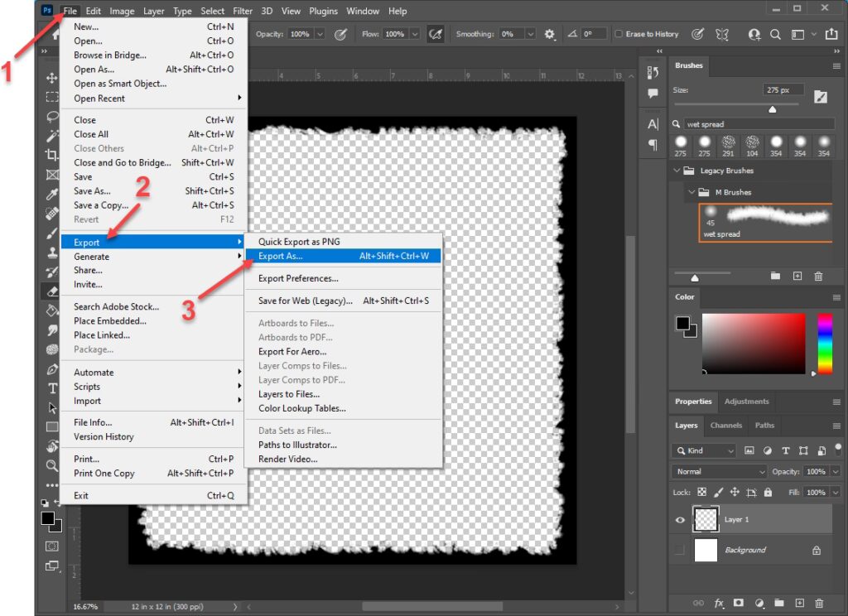Click Save for Web (Legacy)... entry
This screenshot has height=616, width=848.
pos(305,301)
